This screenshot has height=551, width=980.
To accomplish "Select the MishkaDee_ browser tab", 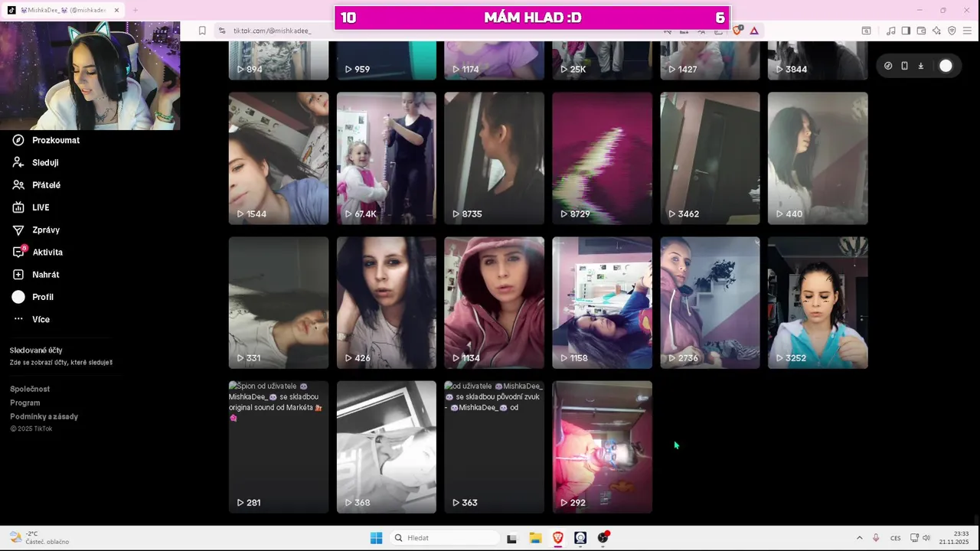I will coord(64,10).
